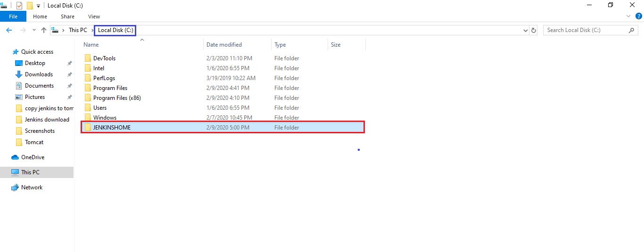Click This PC in the address breadcrumb
Image resolution: width=644 pixels, height=252 pixels.
pos(78,30)
